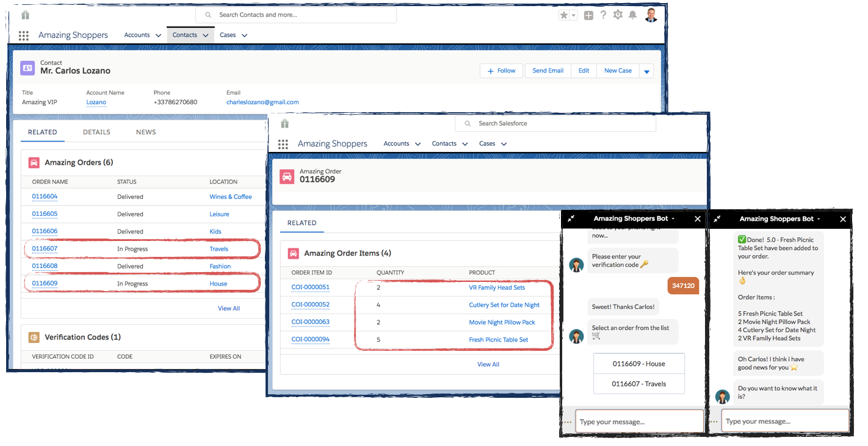Choose '0116609 - House' in the bot chat
Viewport: 868px width, 446px height.
(x=639, y=364)
